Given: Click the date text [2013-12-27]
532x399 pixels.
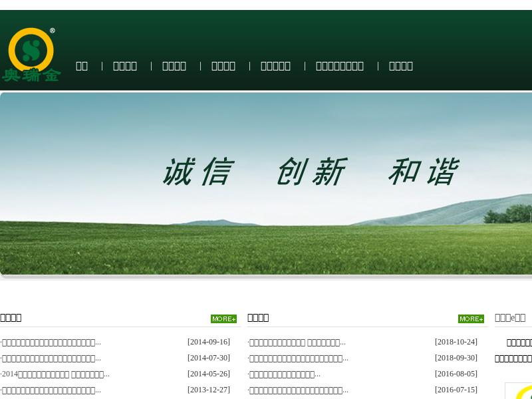Looking at the screenshot, I should click(209, 390).
